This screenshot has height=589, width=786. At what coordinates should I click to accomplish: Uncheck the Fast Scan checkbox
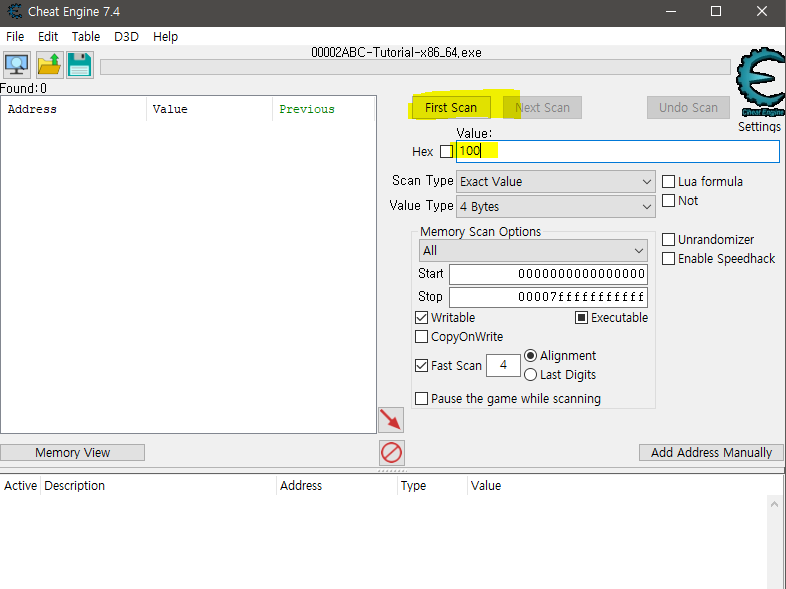(422, 366)
